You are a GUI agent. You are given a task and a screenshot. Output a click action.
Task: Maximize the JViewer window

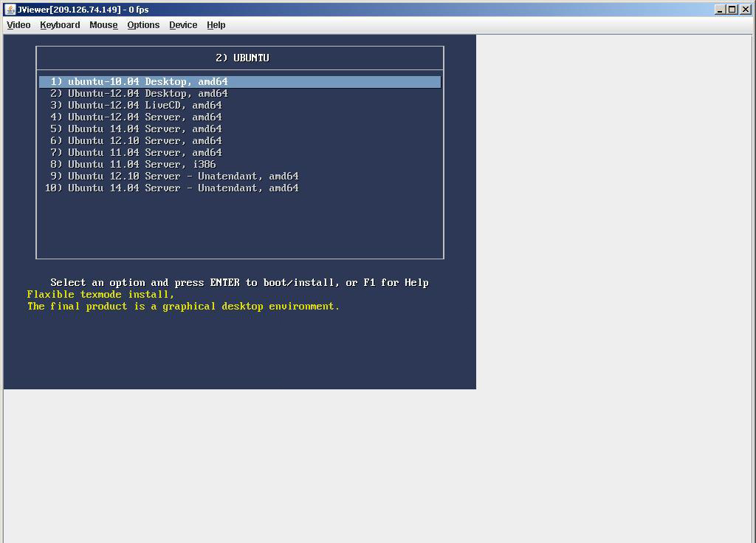click(732, 10)
